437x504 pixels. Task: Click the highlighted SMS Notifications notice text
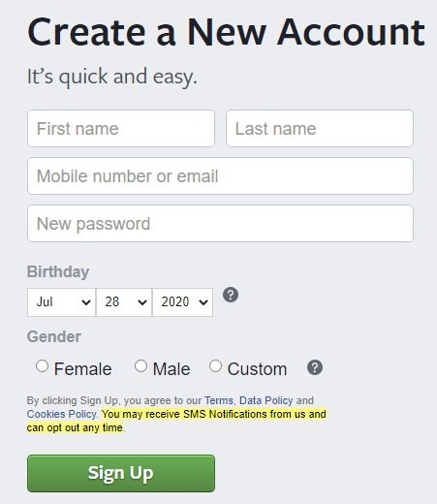[176, 421]
